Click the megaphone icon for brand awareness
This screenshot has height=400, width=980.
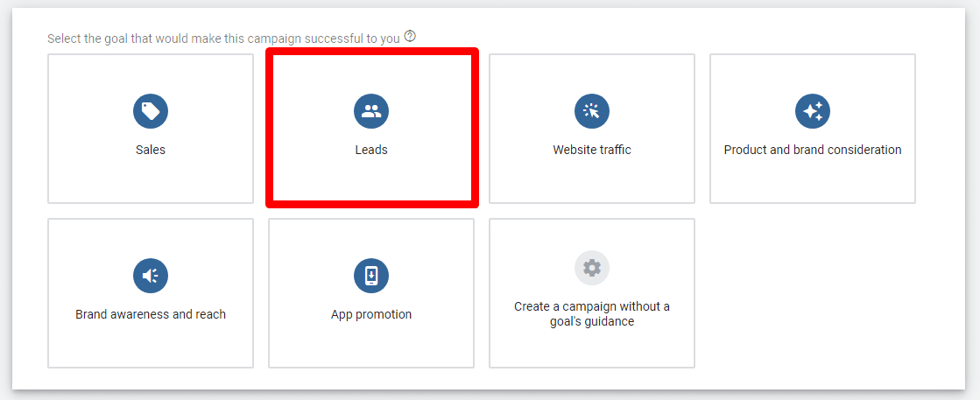pyautogui.click(x=151, y=276)
